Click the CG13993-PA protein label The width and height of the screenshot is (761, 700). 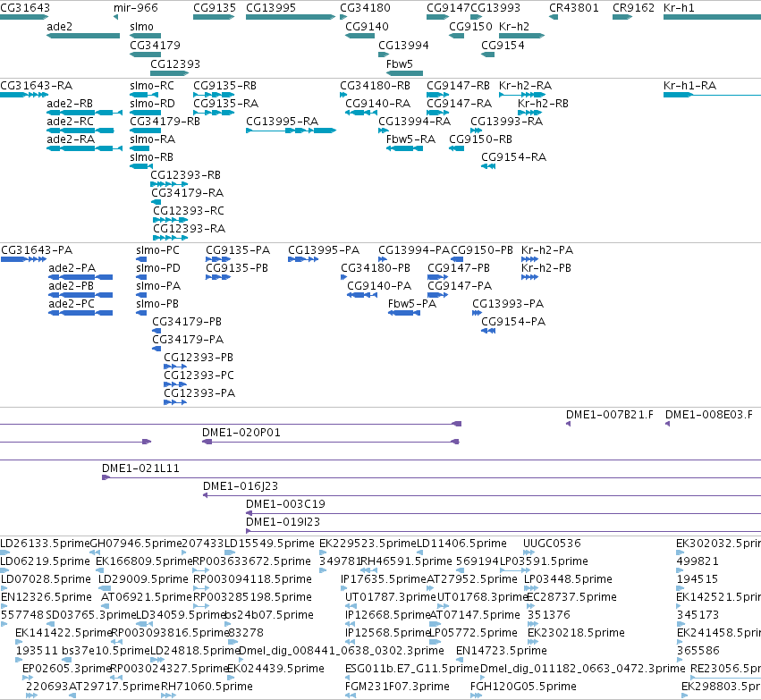(508, 304)
